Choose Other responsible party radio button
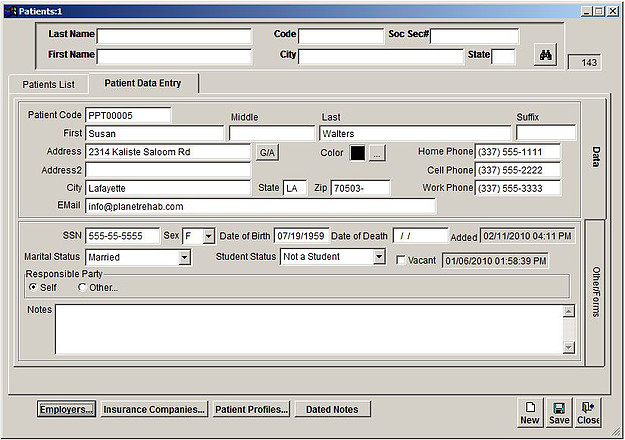 [82, 288]
